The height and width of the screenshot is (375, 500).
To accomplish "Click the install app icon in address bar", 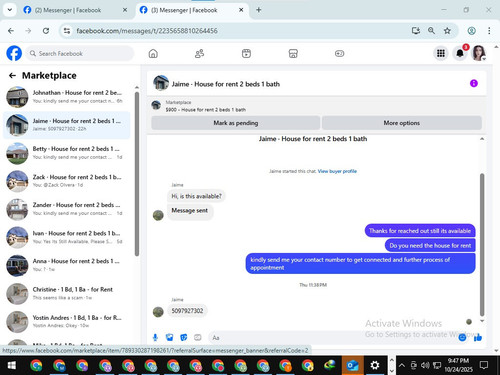I will point(415,31).
